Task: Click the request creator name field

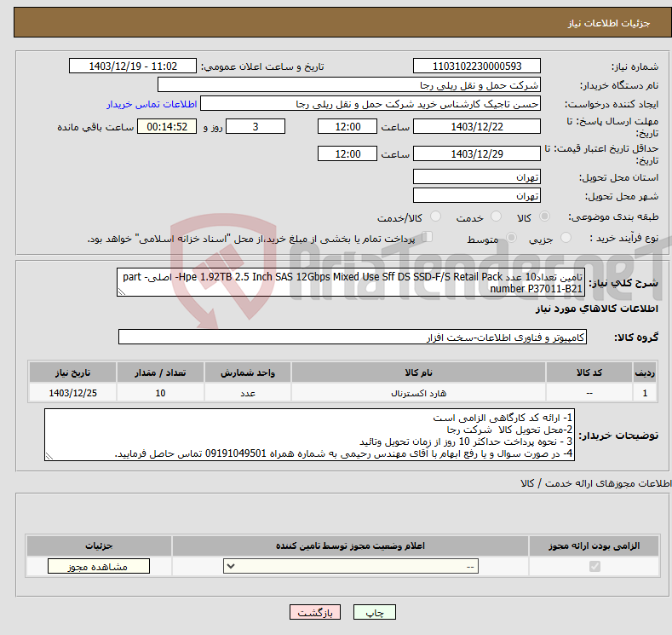Action: tap(370, 104)
